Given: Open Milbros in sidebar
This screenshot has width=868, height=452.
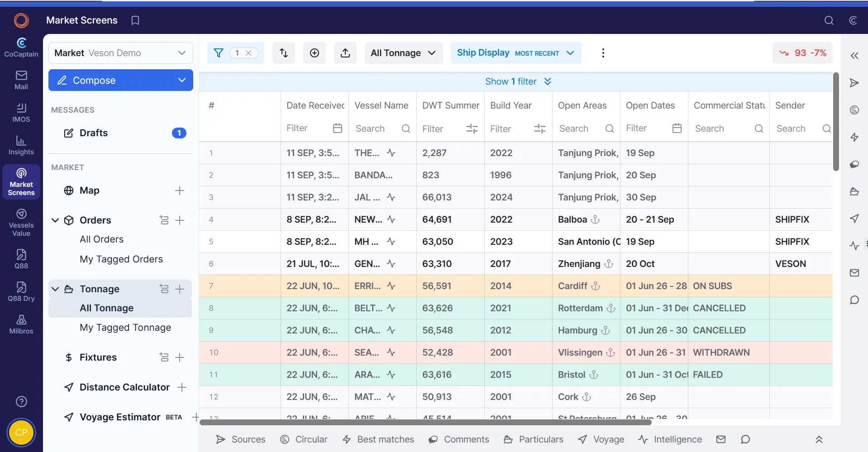Looking at the screenshot, I should point(21,324).
